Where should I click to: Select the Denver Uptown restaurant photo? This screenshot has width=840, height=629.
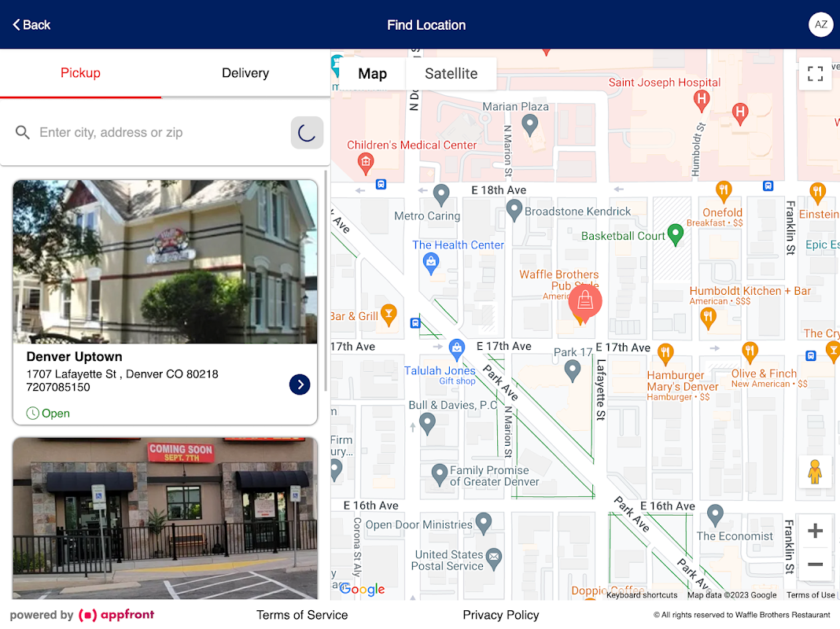click(165, 262)
